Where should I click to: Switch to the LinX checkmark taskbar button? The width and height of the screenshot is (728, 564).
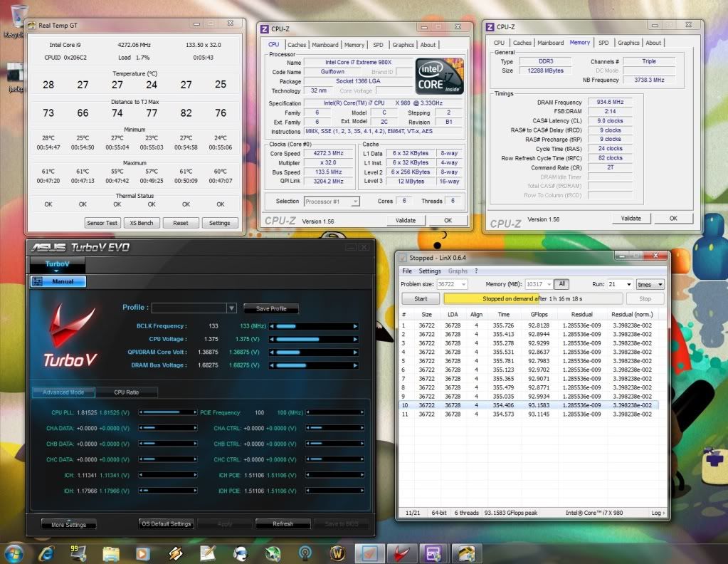[369, 553]
